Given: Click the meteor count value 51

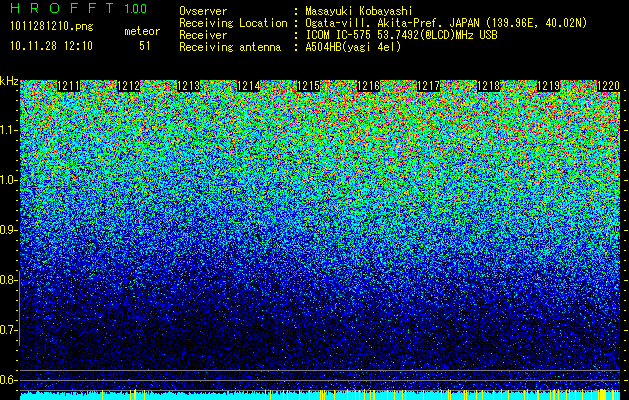Looking at the screenshot, I should pos(145,46).
